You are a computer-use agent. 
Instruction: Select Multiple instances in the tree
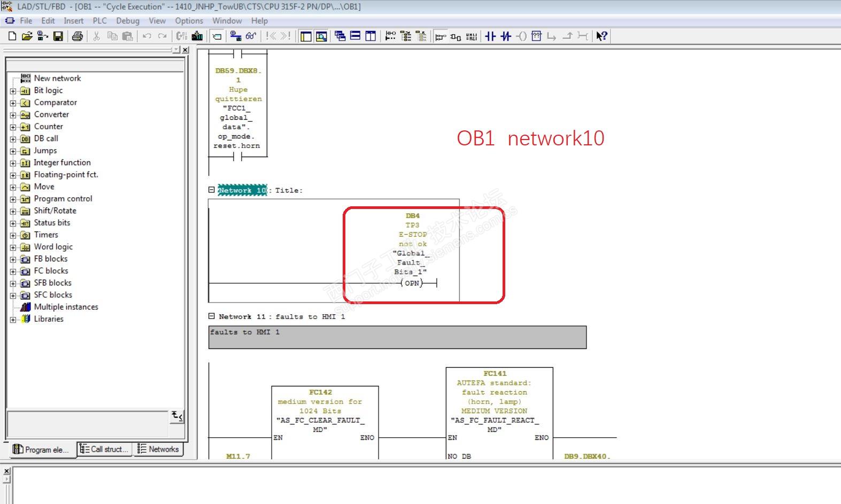66,307
